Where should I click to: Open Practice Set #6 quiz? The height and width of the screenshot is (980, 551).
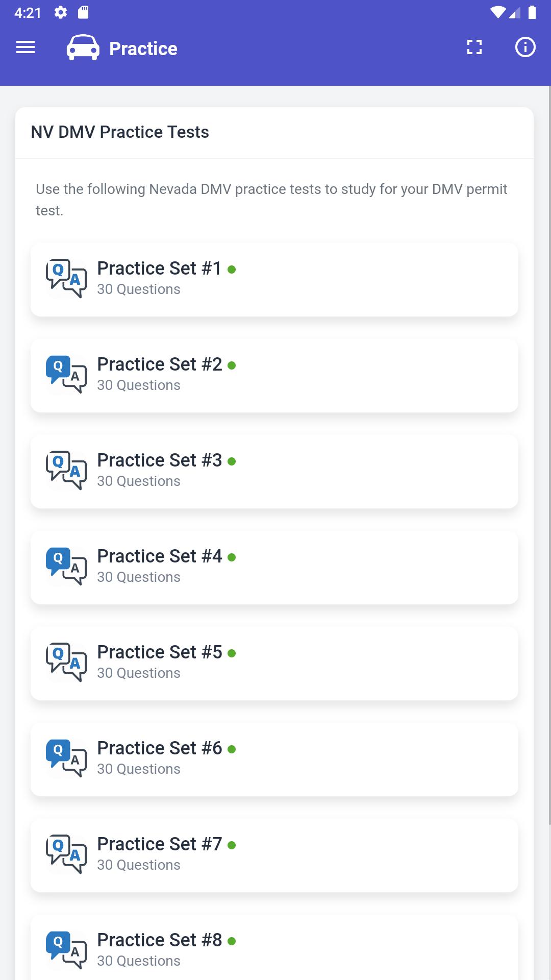pyautogui.click(x=274, y=759)
